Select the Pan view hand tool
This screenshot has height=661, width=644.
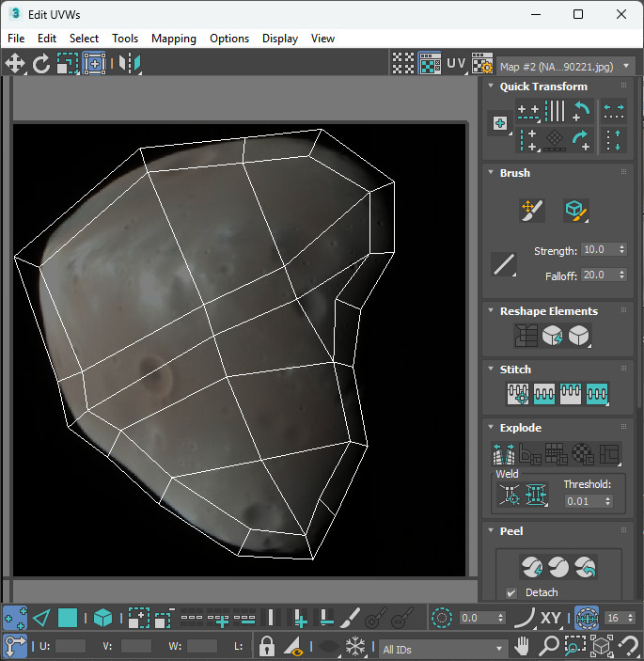(522, 646)
